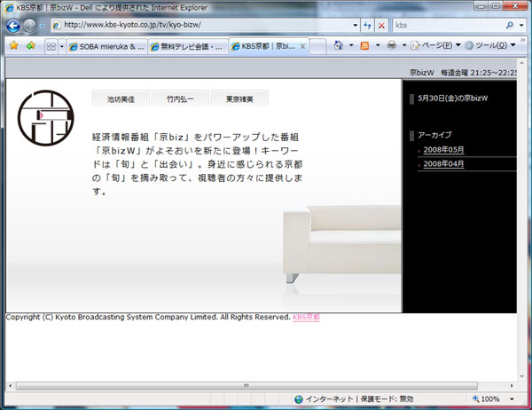Image resolution: width=532 pixels, height=410 pixels.
Task: Open the 2008年05月 archive
Action: 443,149
